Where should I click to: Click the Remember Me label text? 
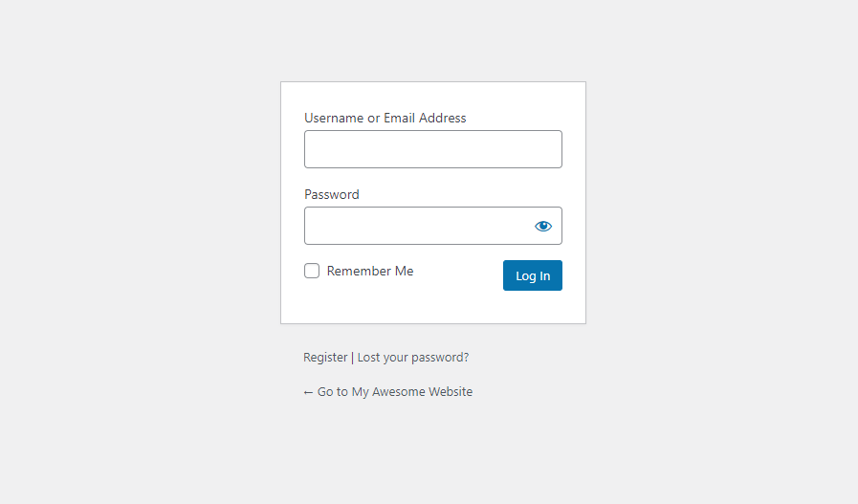370,271
